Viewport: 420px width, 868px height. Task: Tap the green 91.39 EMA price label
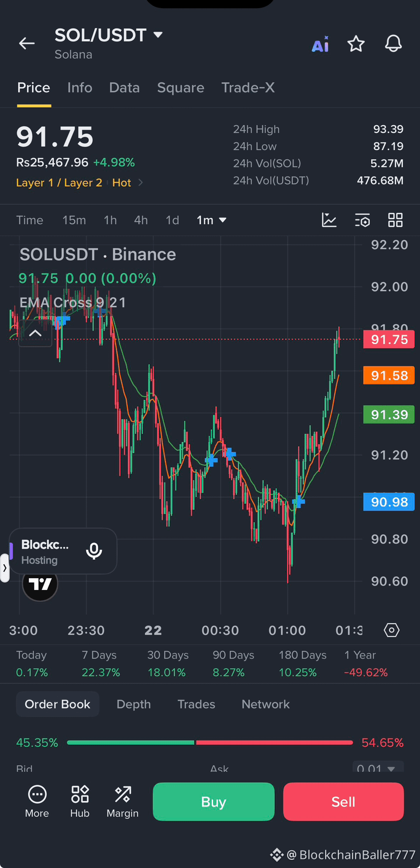click(x=389, y=414)
